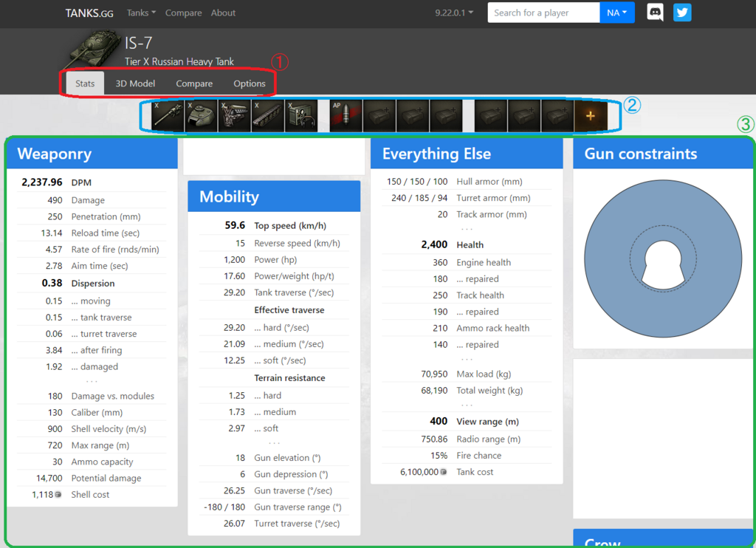Viewport: 756px width, 548px height.
Task: Open the first empty equipment slot beside AP shell
Action: (x=379, y=116)
